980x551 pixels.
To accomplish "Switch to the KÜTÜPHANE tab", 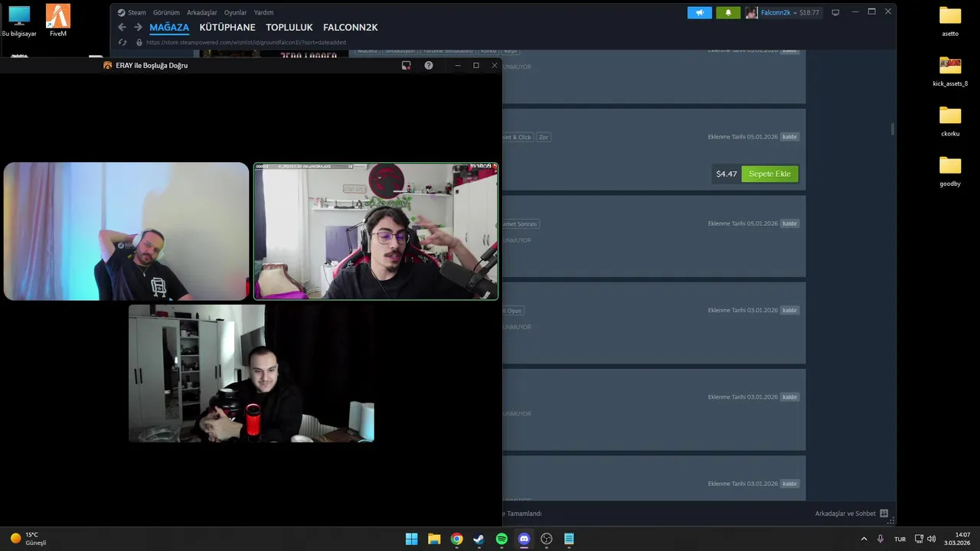I will click(227, 28).
